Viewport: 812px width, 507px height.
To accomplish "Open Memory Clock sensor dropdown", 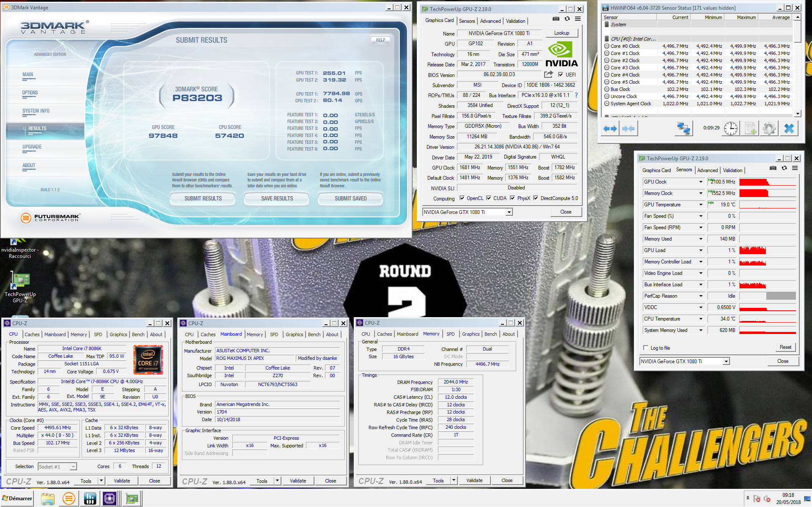I will coord(701,193).
